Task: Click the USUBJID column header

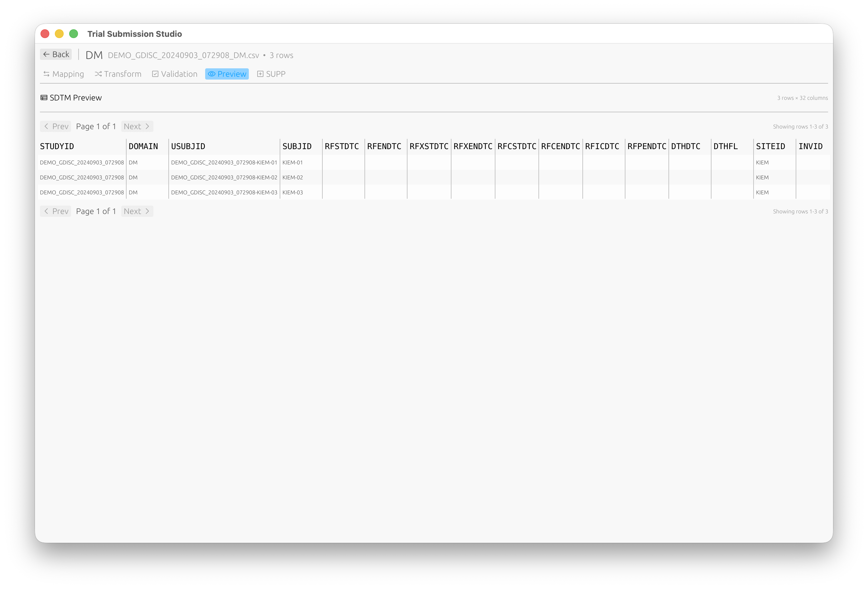Action: (188, 147)
